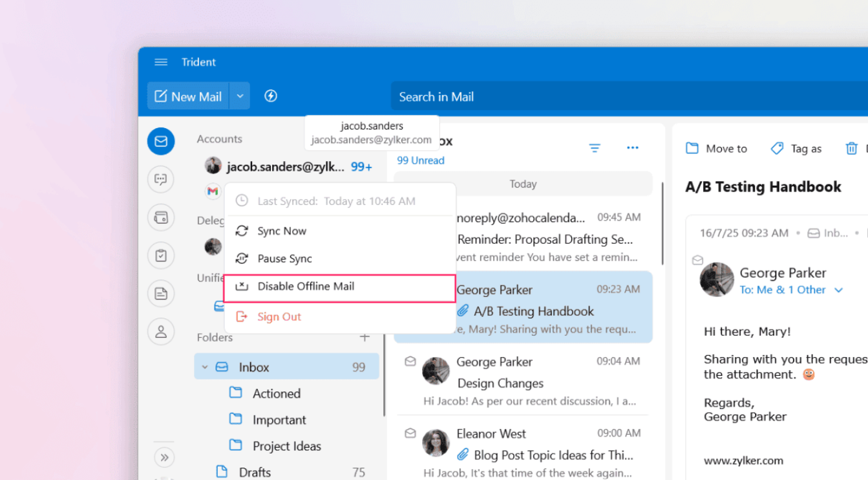Open the contacts person icon in sidebar

[x=161, y=332]
